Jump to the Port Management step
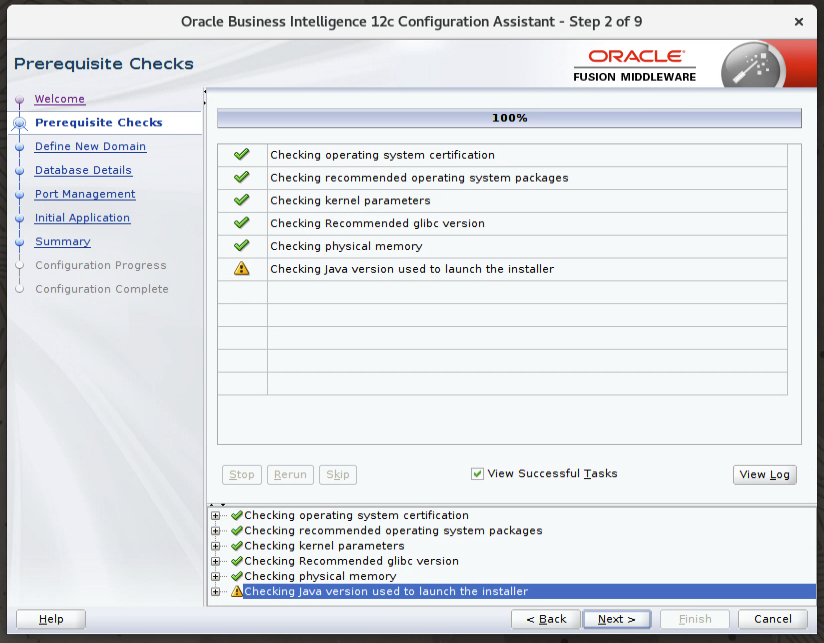The height and width of the screenshot is (643, 824). coord(85,194)
